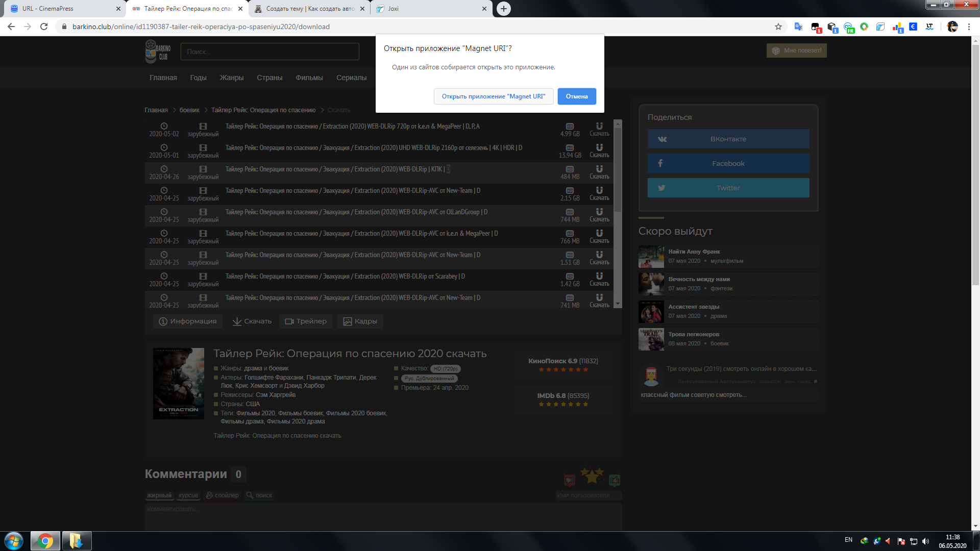Open Сериалы menu item
The width and height of the screenshot is (980, 551).
[x=352, y=78]
